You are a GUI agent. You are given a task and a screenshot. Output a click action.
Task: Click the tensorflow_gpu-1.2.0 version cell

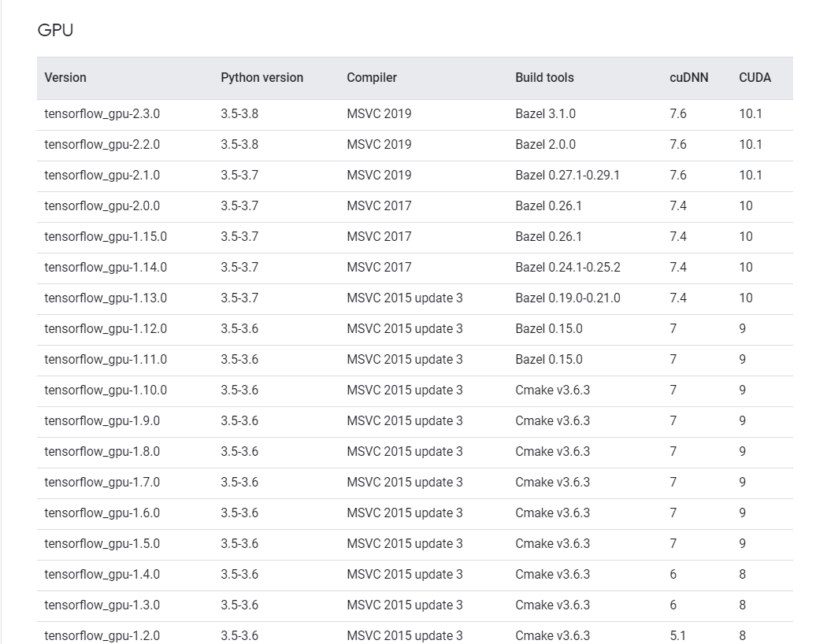click(102, 635)
